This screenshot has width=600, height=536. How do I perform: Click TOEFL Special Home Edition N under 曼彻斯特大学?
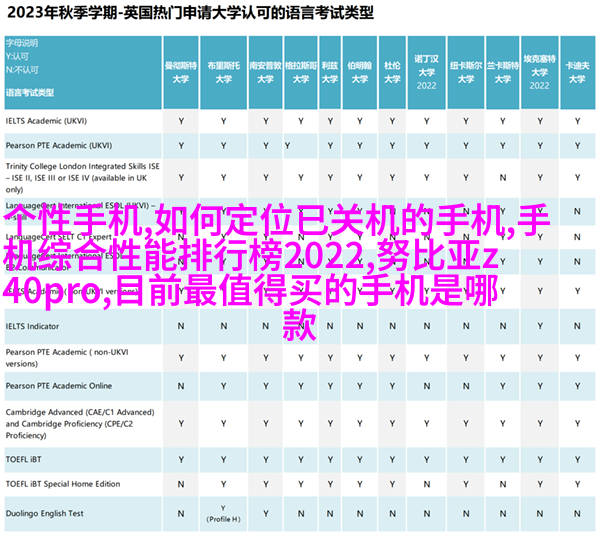point(181,484)
